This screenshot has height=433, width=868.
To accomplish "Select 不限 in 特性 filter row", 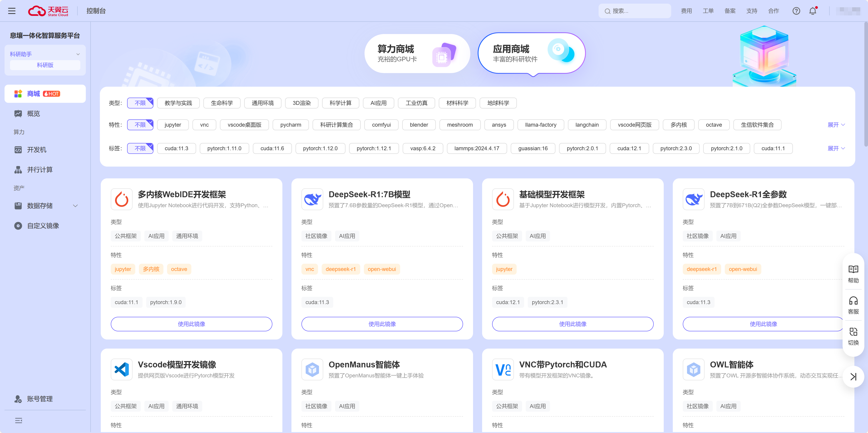I will [140, 125].
